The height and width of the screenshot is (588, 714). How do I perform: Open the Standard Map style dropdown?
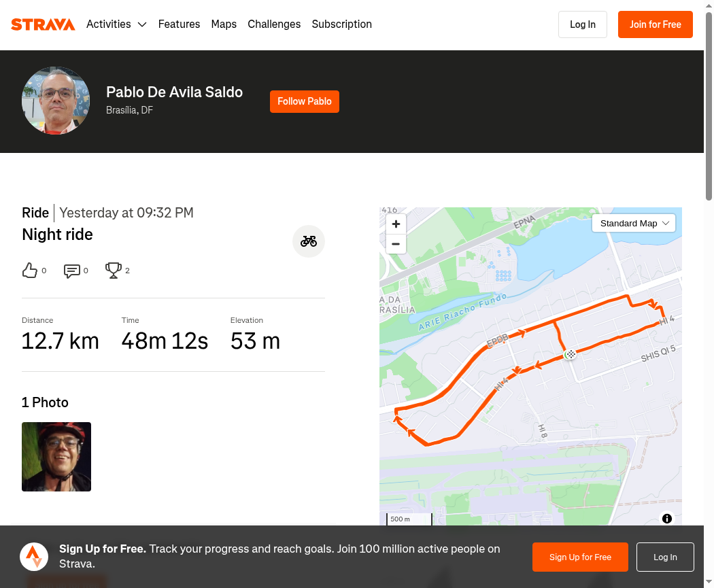pos(633,224)
